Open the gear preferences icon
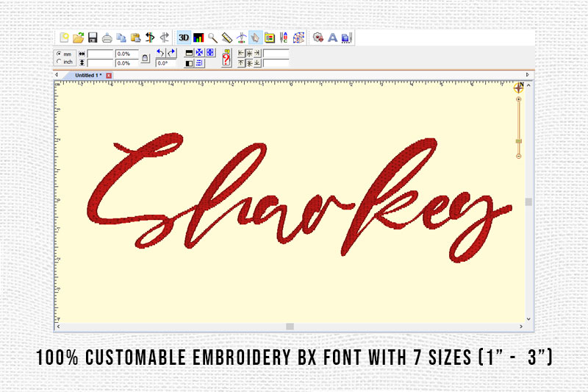Image resolution: width=588 pixels, height=392 pixels. pyautogui.click(x=318, y=38)
